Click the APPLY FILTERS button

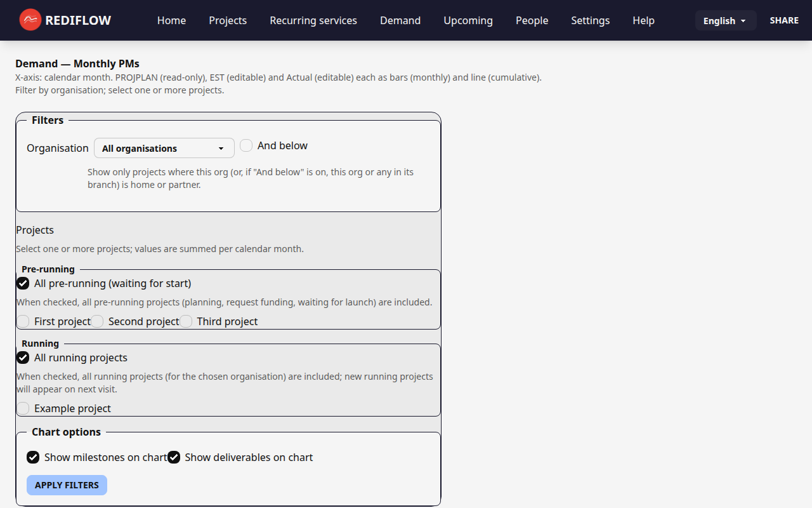(67, 485)
